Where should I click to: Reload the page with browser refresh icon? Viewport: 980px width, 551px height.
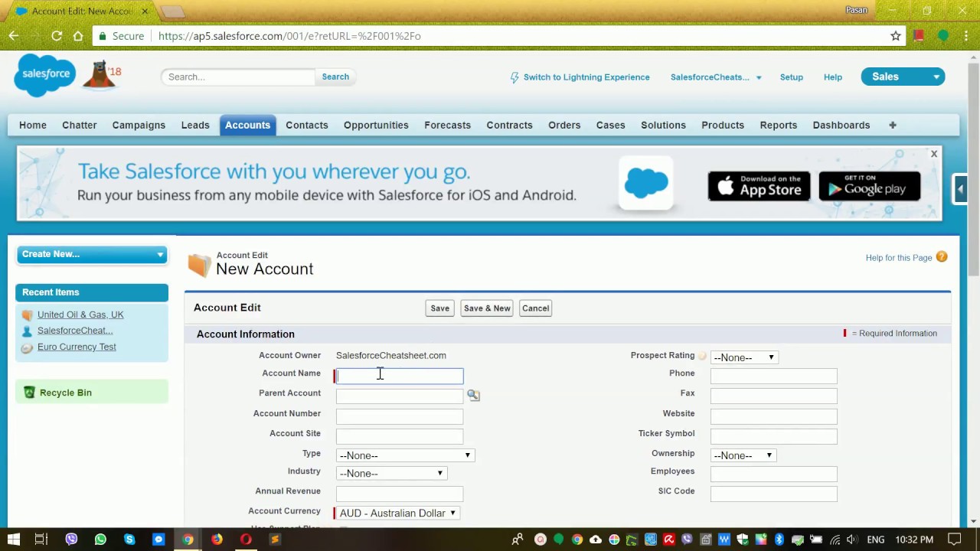[x=57, y=36]
